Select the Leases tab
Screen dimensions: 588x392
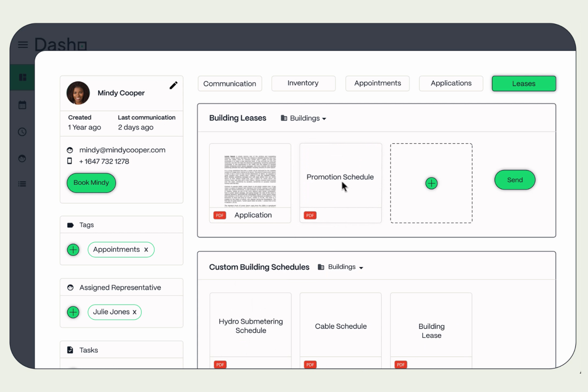coord(524,84)
